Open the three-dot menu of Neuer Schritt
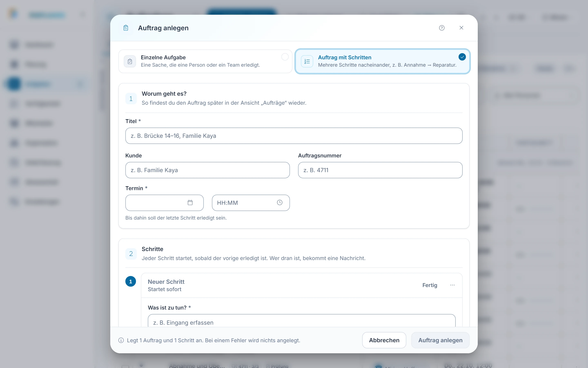 (452, 285)
